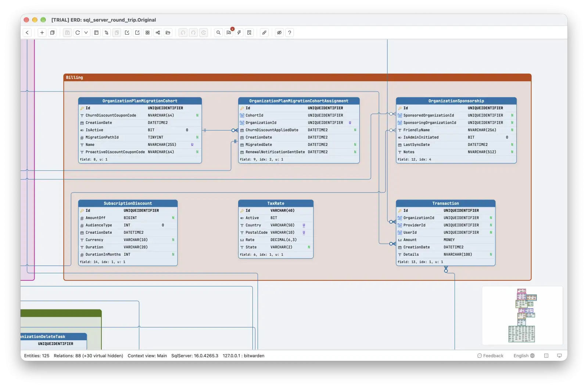The height and width of the screenshot is (388, 588).
Task: Click the duplicate windows icon
Action: click(x=52, y=33)
